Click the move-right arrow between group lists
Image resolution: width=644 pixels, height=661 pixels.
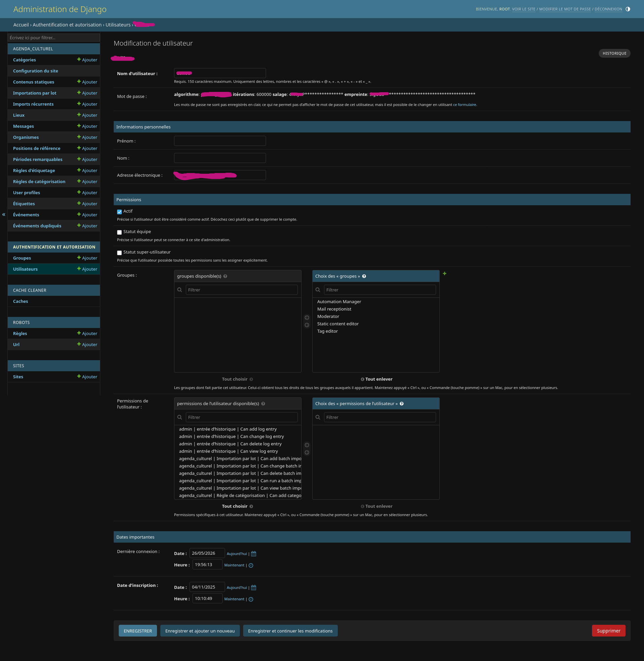pyautogui.click(x=307, y=318)
